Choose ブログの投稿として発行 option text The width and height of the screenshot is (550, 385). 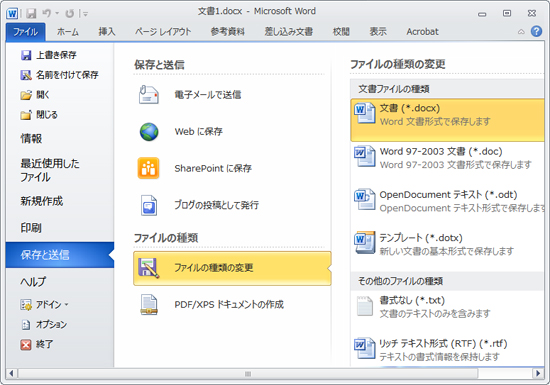pos(216,205)
